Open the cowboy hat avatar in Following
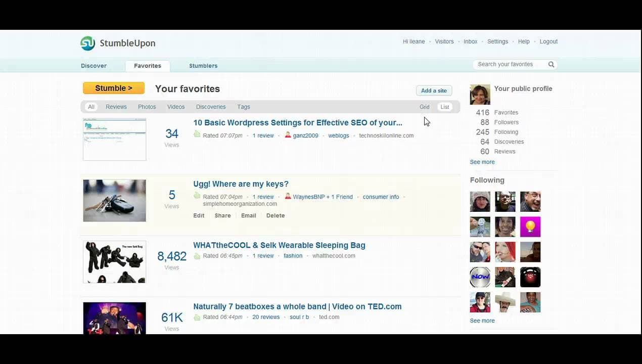This screenshot has width=642, height=364. pos(505,303)
